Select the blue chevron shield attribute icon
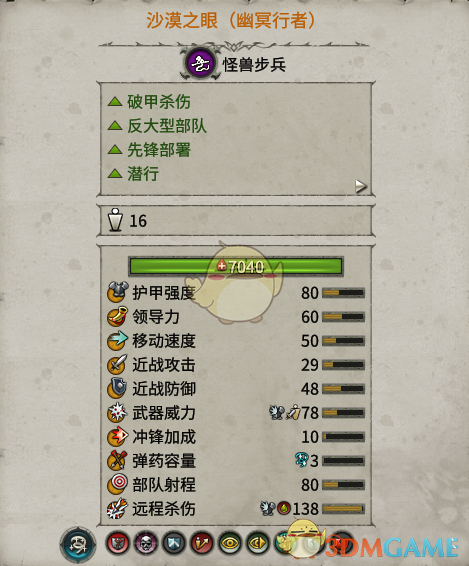 pos(174,543)
